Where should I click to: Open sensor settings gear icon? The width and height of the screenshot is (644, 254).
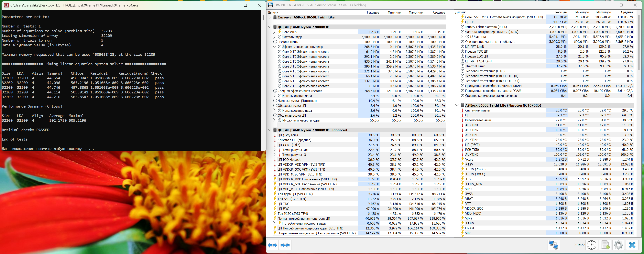[618, 245]
